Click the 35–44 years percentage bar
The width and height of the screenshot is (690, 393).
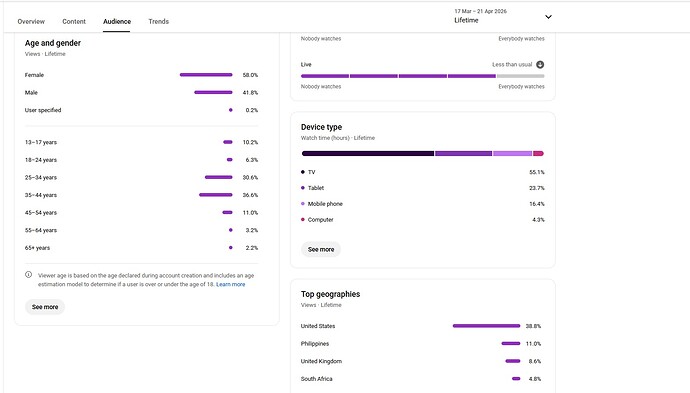[x=216, y=195]
